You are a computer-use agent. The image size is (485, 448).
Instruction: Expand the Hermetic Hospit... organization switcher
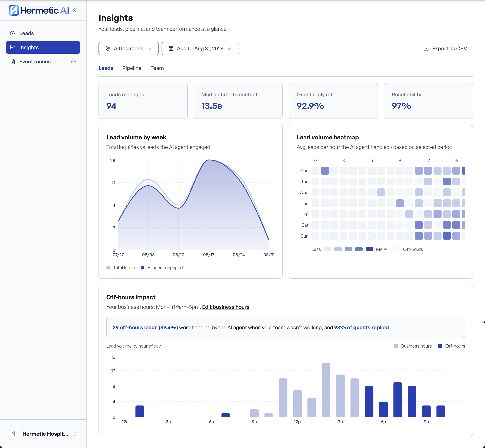point(43,434)
